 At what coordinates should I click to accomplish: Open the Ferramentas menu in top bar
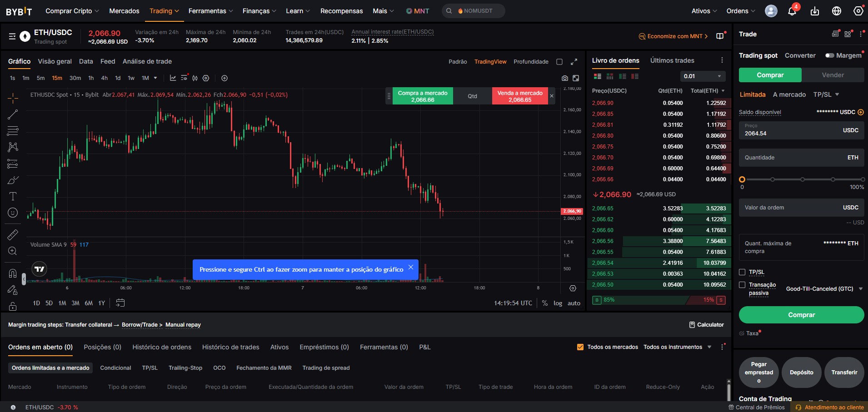(x=207, y=11)
